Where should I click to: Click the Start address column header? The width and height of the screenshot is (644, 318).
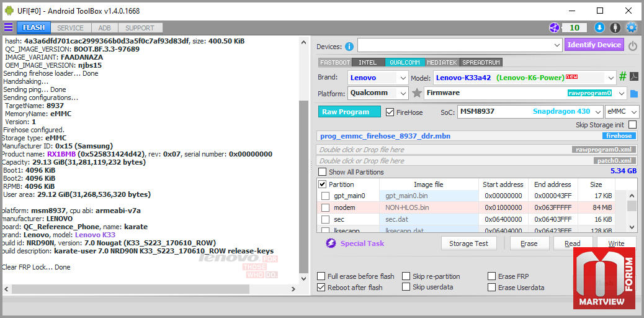point(503,184)
